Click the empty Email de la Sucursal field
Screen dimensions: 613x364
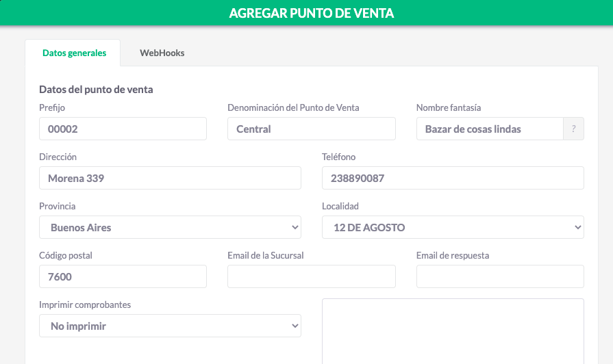coord(312,276)
